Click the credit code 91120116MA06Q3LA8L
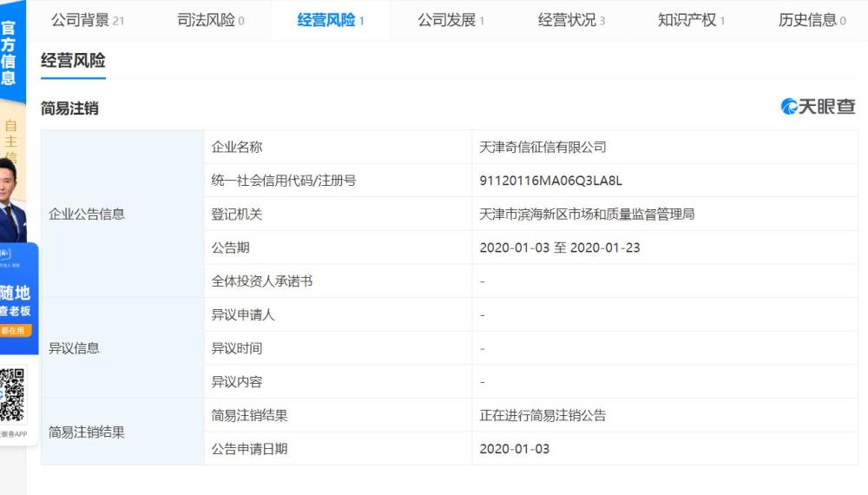 551,181
